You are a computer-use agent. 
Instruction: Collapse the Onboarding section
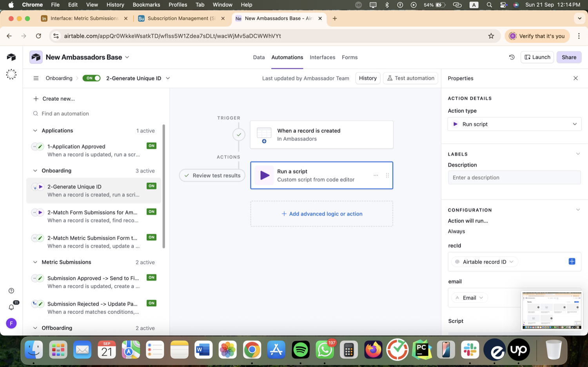coord(35,171)
